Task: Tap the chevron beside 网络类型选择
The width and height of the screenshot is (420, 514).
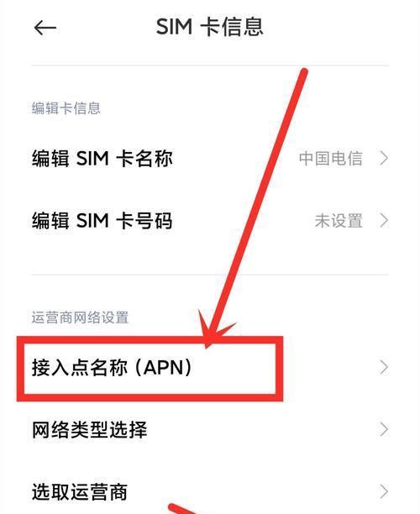Action: (x=384, y=429)
